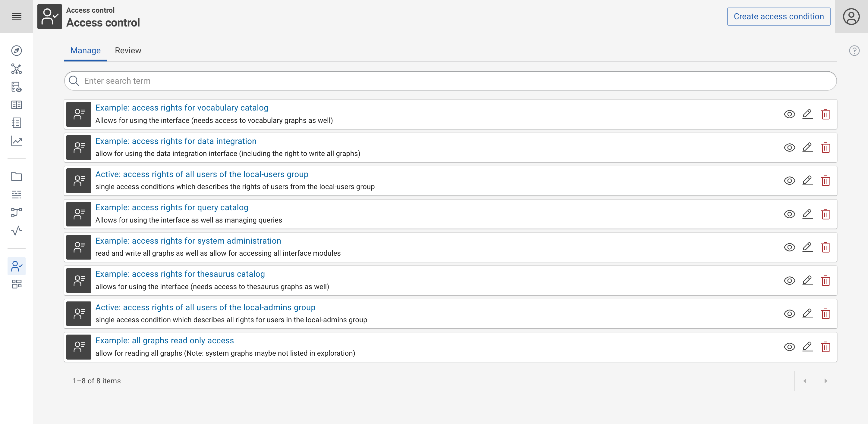This screenshot has width=868, height=424.
Task: Delete the all graphs read only condition
Action: click(826, 347)
